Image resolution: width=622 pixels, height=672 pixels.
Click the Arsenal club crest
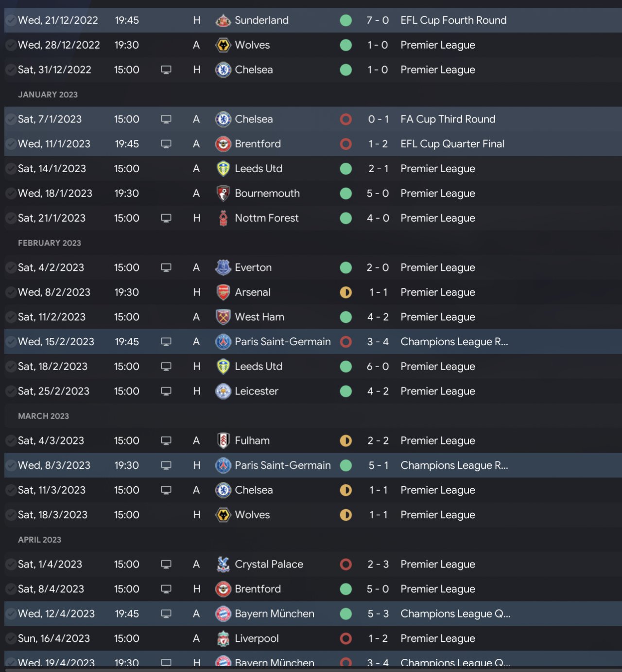223,292
